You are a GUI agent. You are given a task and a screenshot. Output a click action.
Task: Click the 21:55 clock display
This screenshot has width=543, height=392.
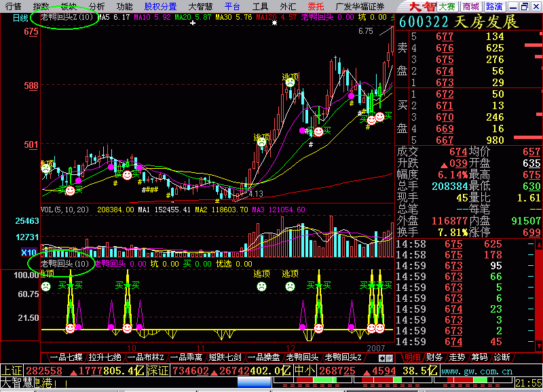pos(529,383)
